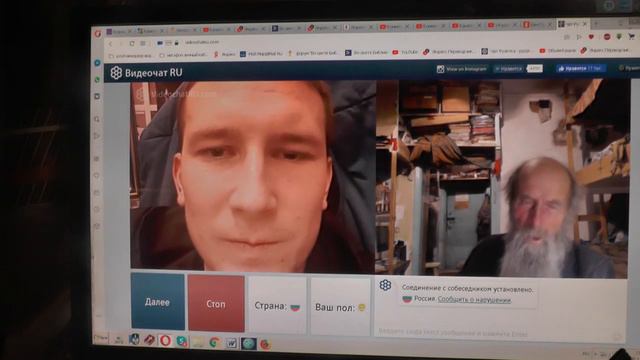The image size is (640, 360).
Task: Open Opera from the taskbar
Action: [165, 340]
